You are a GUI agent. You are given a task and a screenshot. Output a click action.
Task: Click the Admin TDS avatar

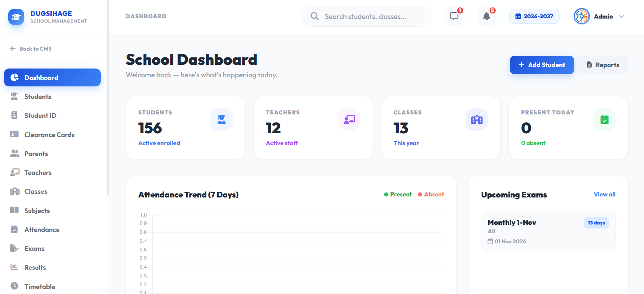[x=581, y=16]
